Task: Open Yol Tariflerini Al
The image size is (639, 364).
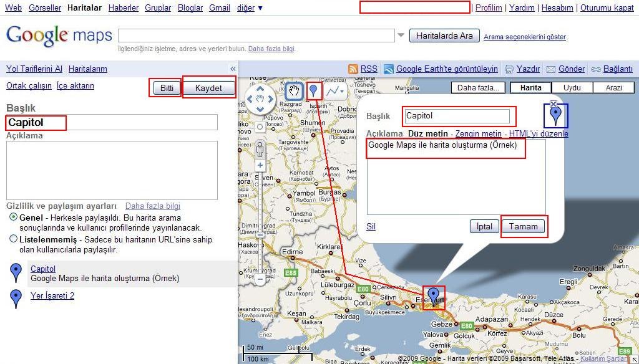Action: (x=34, y=69)
